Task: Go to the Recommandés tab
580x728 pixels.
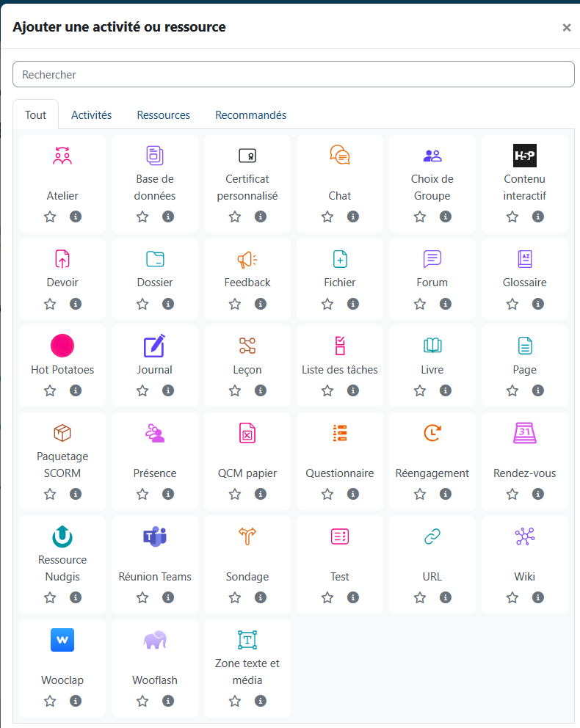Action: [251, 115]
